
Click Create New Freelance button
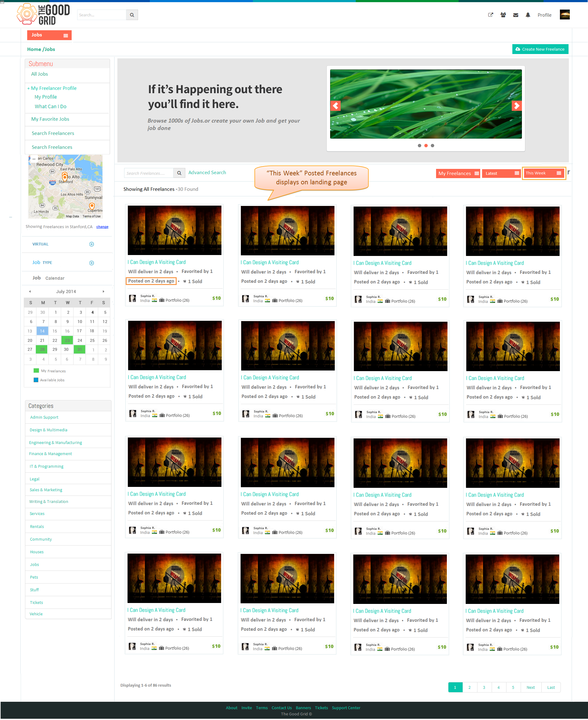pos(540,49)
